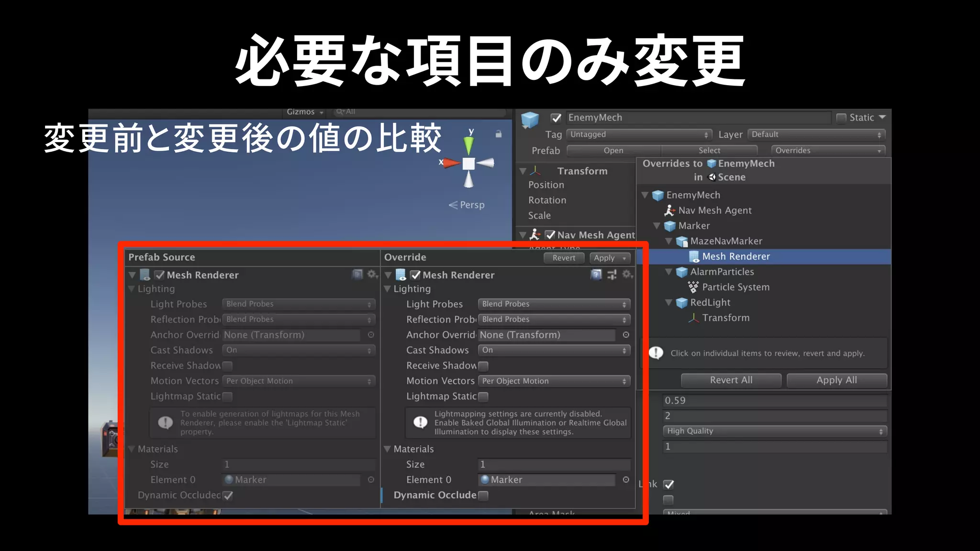Viewport: 980px width, 551px height.
Task: Select Particle System in overrides tree
Action: [735, 287]
